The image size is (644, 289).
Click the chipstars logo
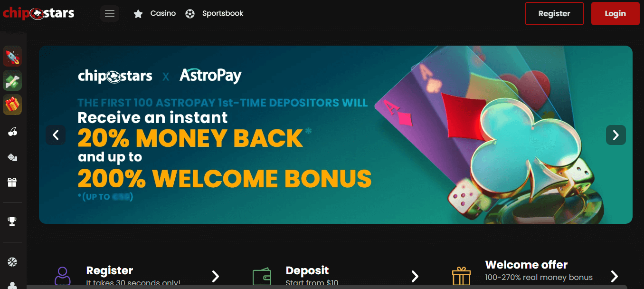point(38,13)
